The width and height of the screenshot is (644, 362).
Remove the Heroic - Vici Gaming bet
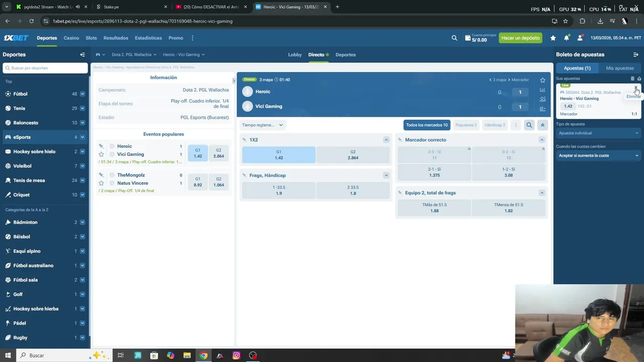636,87
